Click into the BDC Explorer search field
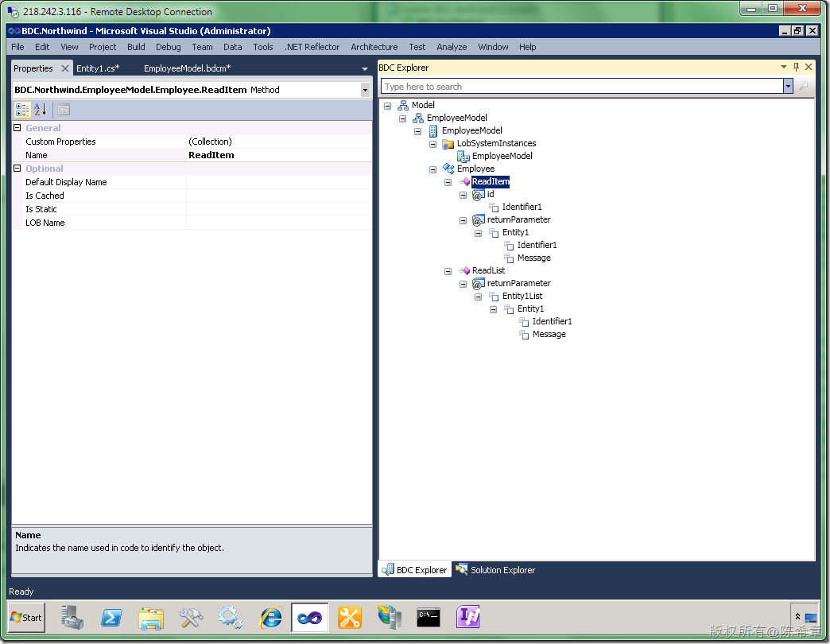Image resolution: width=830 pixels, height=644 pixels. [x=582, y=86]
